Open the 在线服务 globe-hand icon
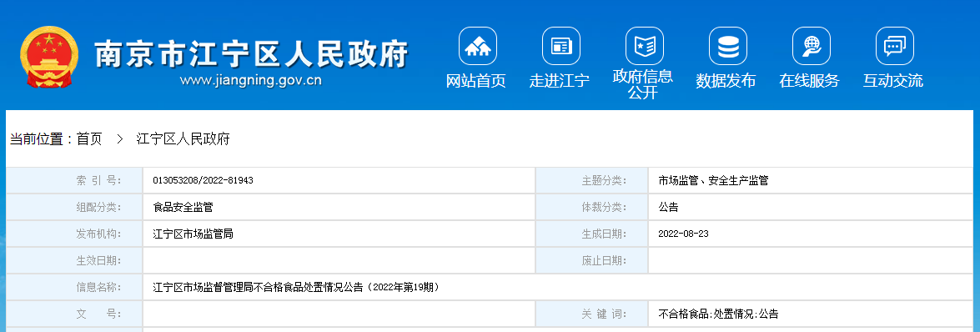Screen dimensions: 980x332 [812, 46]
